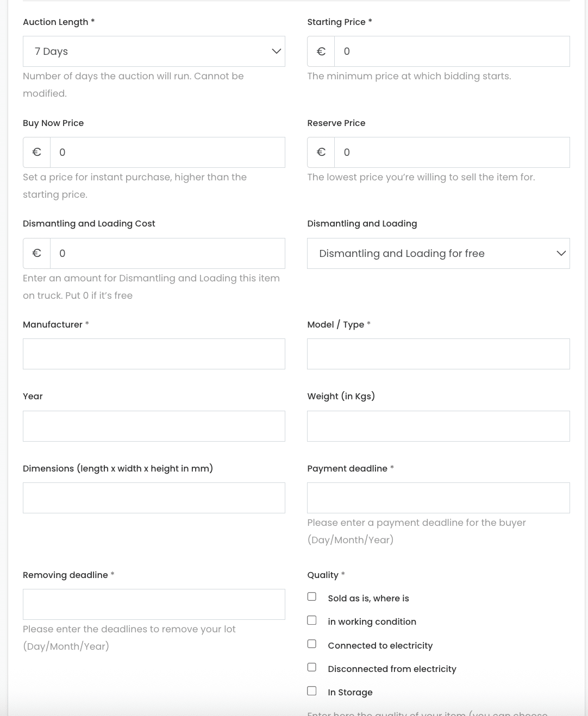This screenshot has width=588, height=716.
Task: Focus the Removing deadline input
Action: [154, 605]
